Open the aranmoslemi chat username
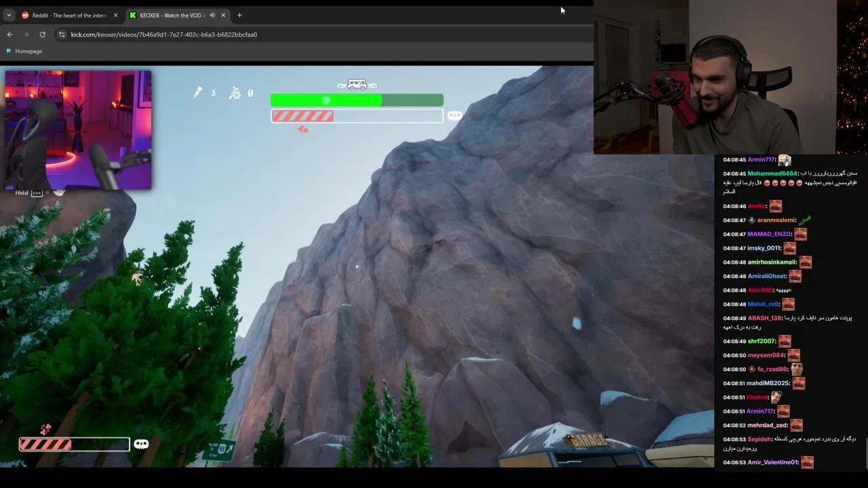Viewport: 868px width, 488px height. (x=776, y=220)
